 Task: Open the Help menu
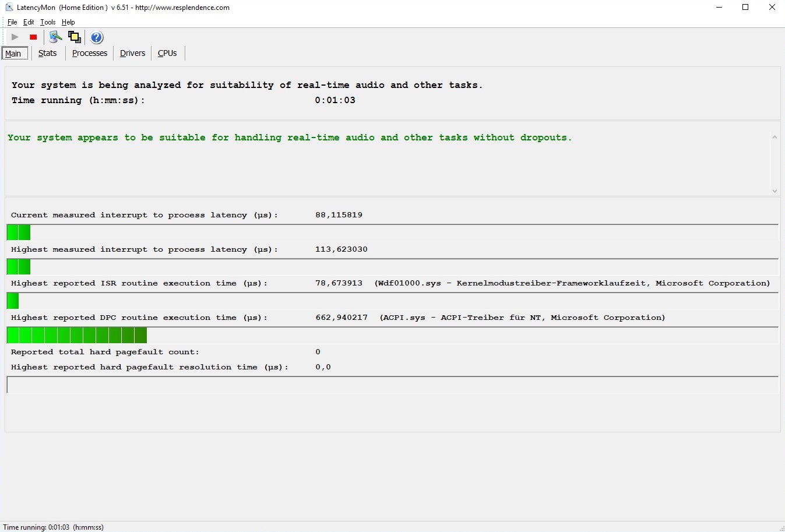(x=68, y=22)
